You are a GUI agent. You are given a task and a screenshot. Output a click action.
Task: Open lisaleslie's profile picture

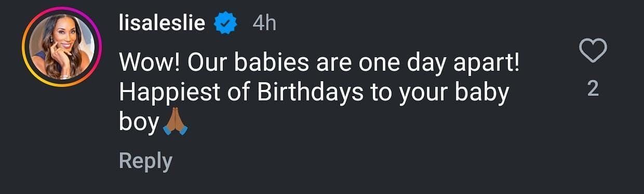[x=61, y=47]
